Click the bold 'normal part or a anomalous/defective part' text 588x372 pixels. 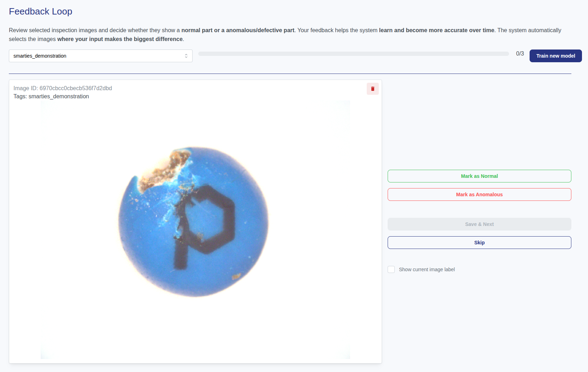(238, 30)
